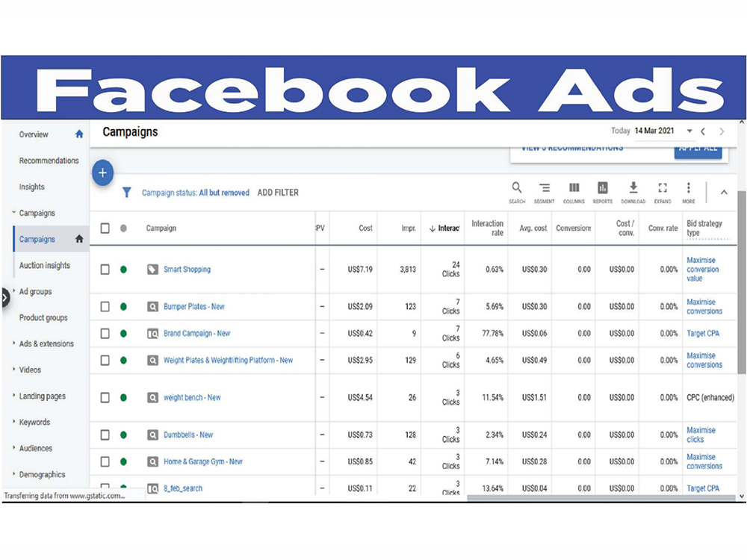Click the Conv. rate column header
This screenshot has height=560, width=747.
[x=663, y=228]
